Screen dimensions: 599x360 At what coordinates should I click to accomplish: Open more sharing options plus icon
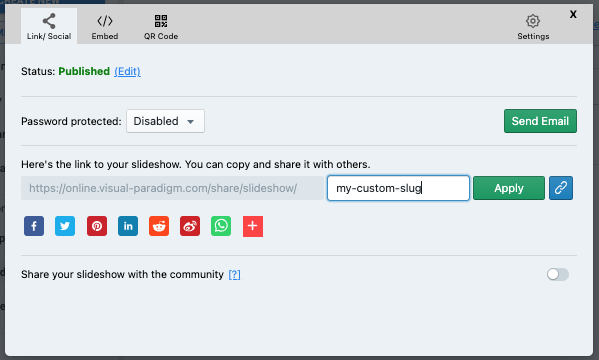point(253,226)
